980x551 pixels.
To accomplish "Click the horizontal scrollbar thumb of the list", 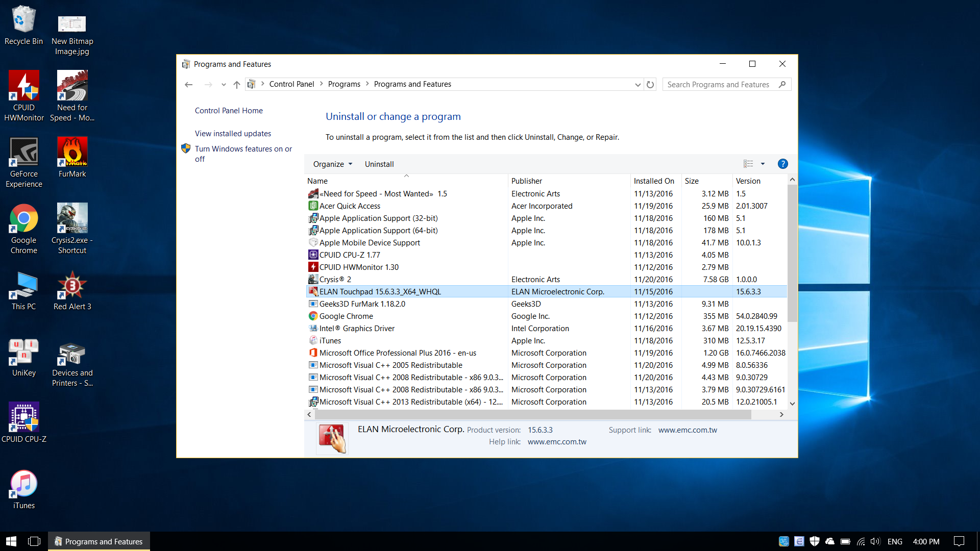I will point(533,415).
